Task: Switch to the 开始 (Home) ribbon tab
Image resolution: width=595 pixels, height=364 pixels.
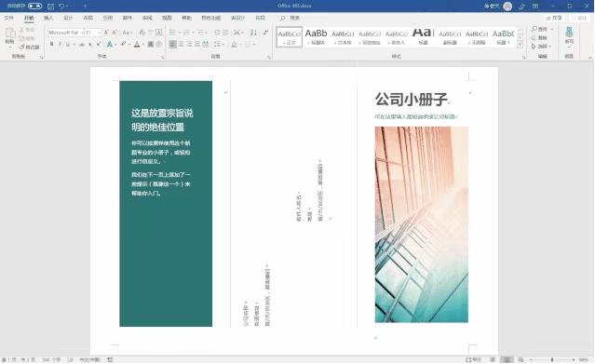Action: (29, 18)
